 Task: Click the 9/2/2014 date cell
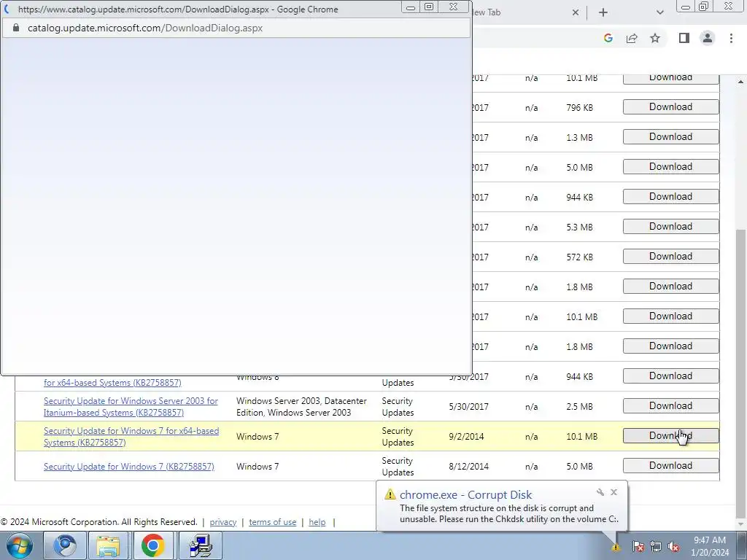(466, 437)
